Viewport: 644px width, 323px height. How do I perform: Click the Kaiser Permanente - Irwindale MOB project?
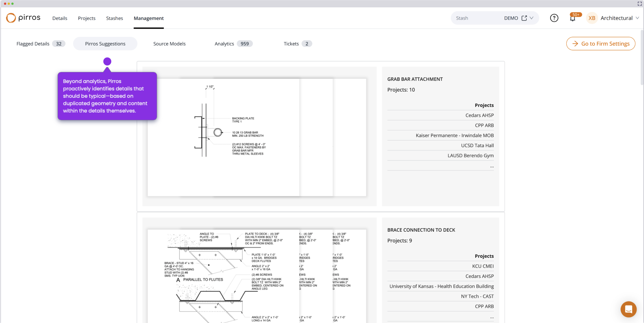455,135
